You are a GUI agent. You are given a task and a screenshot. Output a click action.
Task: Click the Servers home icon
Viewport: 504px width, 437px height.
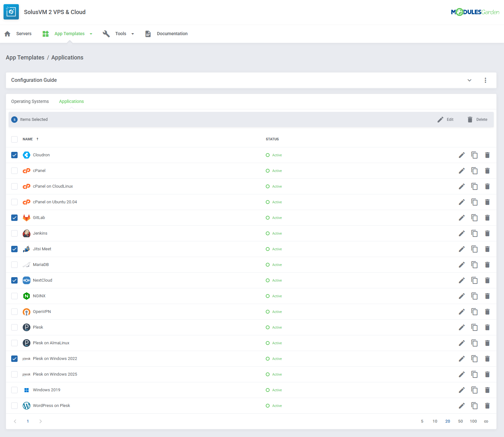8,34
